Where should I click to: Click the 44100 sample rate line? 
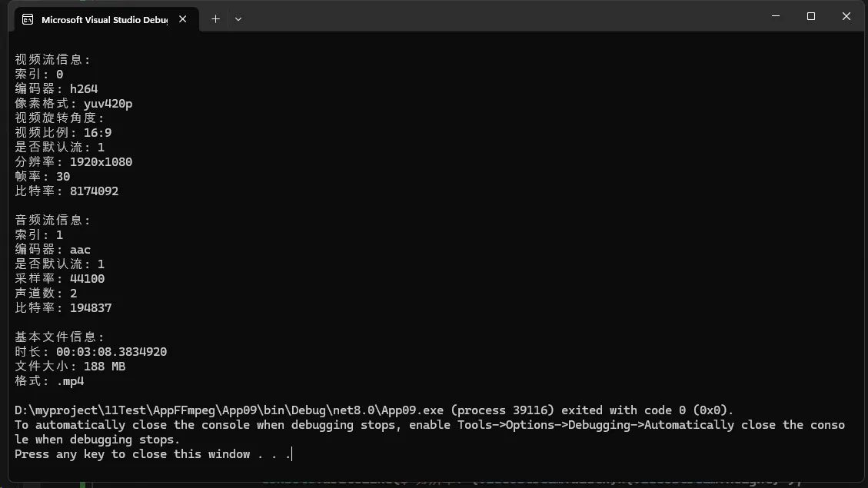coord(60,279)
